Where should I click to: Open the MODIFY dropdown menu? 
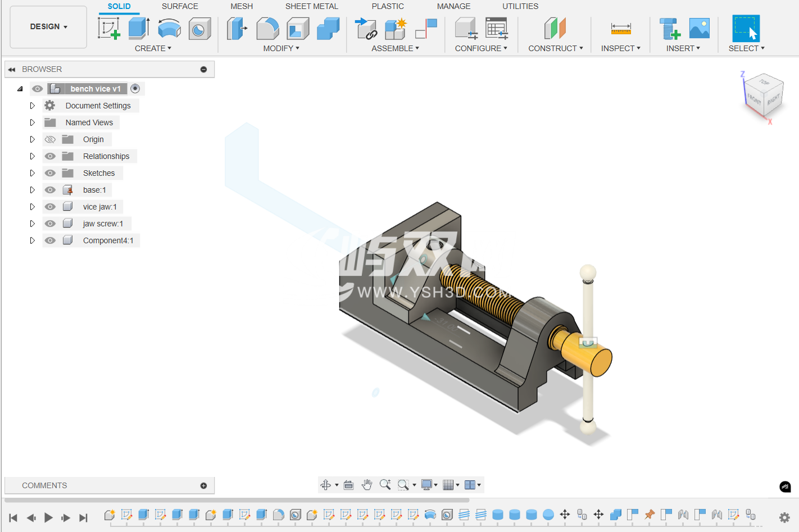[281, 48]
